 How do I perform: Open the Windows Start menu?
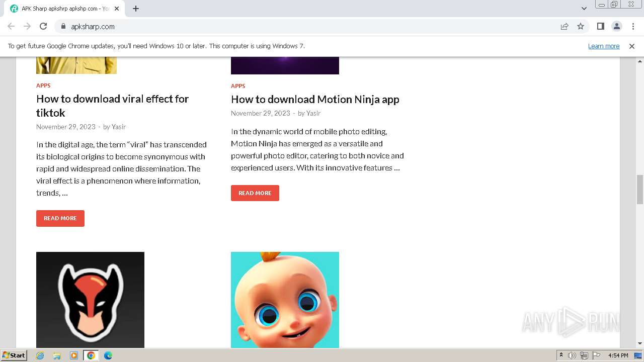click(14, 355)
